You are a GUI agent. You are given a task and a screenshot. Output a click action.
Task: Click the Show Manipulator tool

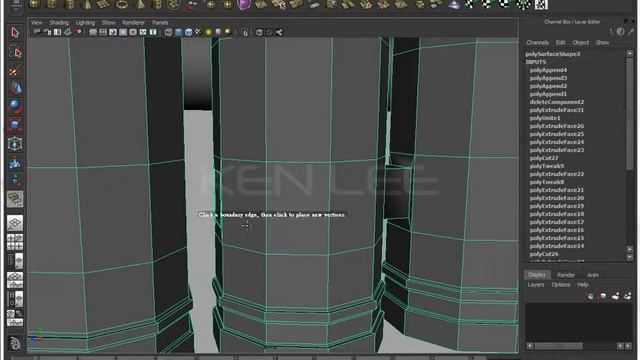pos(15,180)
